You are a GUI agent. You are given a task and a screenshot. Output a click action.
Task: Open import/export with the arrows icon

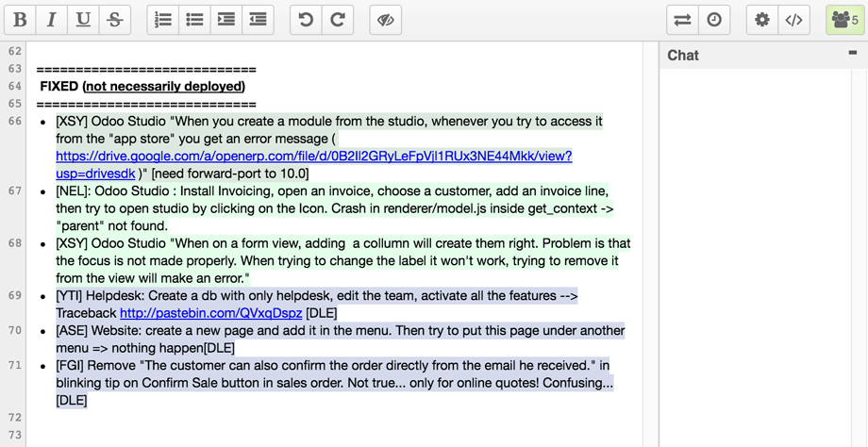(x=682, y=20)
